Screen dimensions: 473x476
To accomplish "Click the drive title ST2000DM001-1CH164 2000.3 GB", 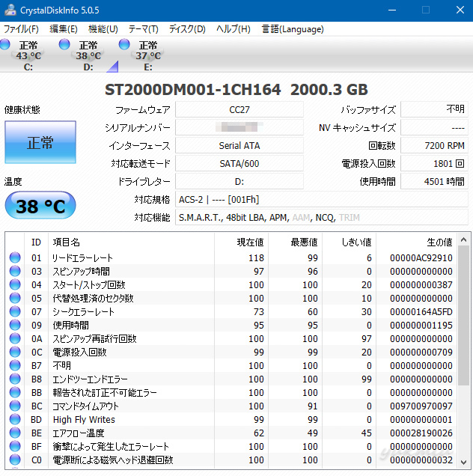I will pos(236,90).
